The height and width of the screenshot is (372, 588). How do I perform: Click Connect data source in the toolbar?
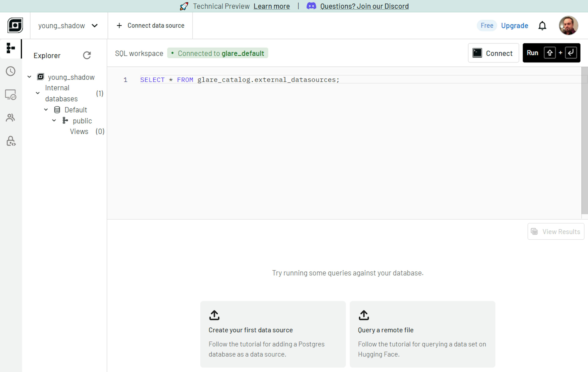pos(150,25)
